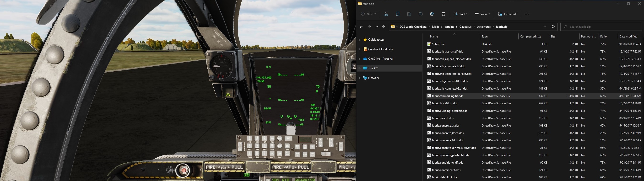Click the Rename icon in the toolbar
This screenshot has height=181, width=644.
(421, 14)
